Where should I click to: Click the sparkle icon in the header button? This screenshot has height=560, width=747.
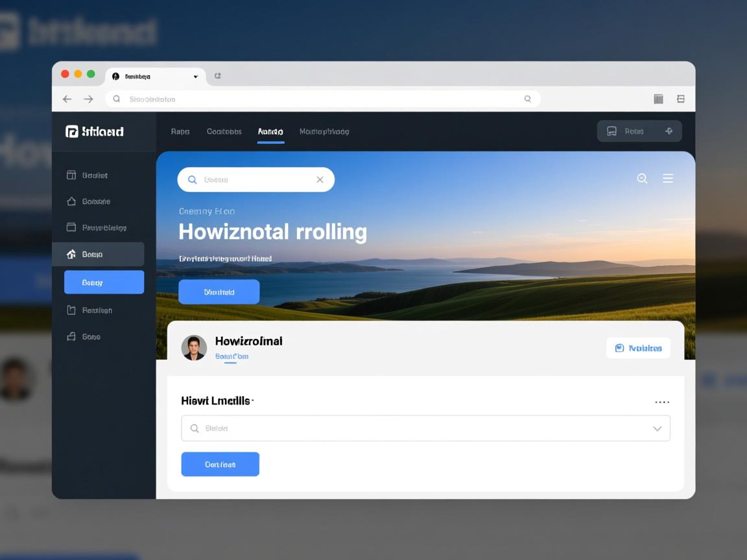(x=669, y=131)
